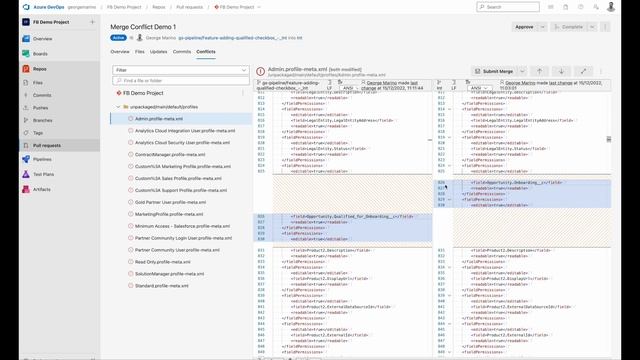Open the Artifacts hub
The image size is (640, 360).
(x=42, y=190)
